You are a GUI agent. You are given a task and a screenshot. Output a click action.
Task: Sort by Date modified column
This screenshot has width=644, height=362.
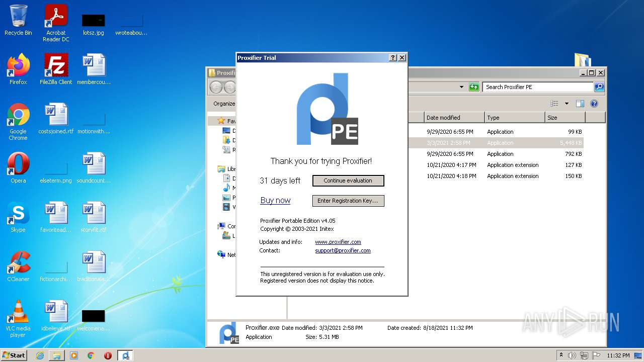454,118
